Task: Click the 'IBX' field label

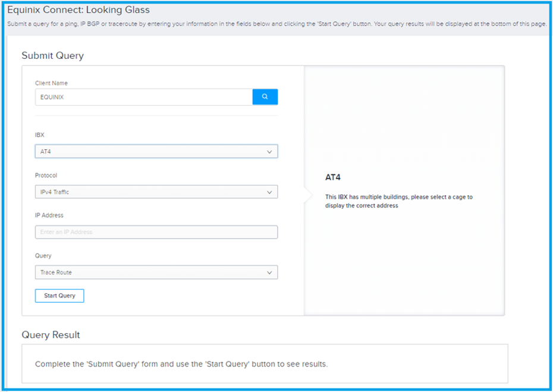Action: (39, 135)
